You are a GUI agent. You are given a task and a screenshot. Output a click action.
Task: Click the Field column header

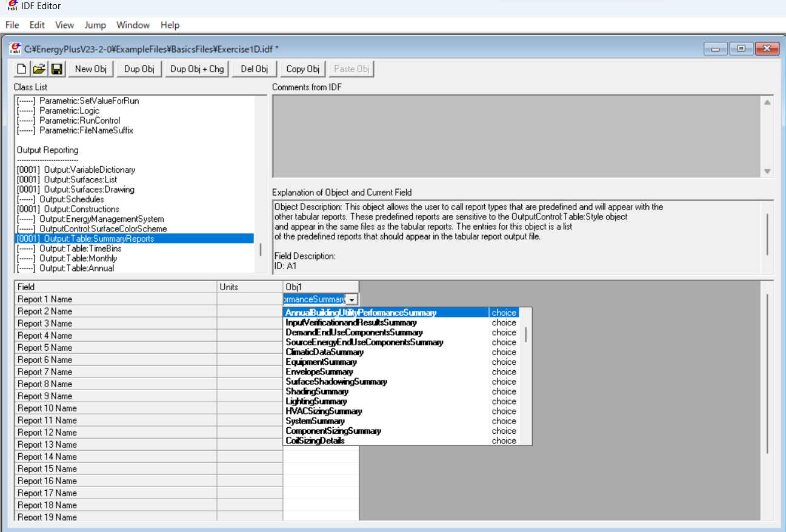[116, 287]
